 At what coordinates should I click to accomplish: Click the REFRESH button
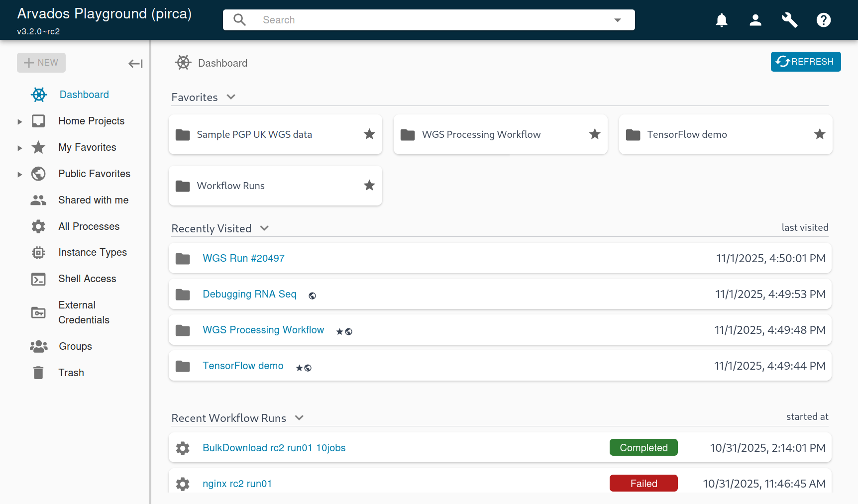[x=806, y=61]
